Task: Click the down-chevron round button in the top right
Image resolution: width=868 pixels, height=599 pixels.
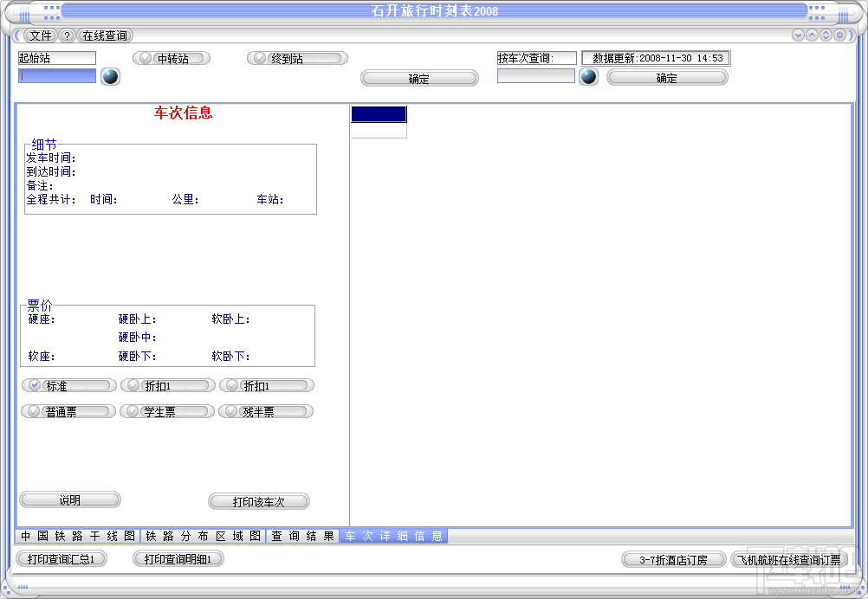Action: point(798,35)
